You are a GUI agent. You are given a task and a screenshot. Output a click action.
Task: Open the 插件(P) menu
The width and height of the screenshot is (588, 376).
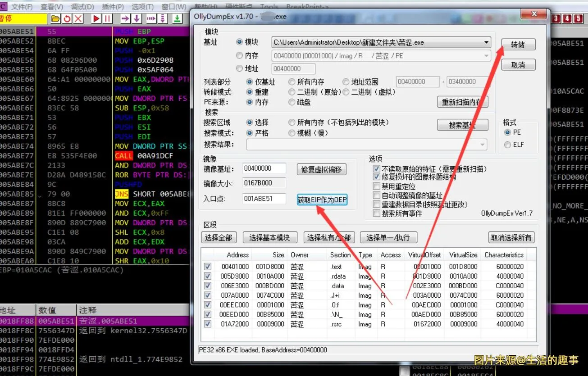pos(112,6)
